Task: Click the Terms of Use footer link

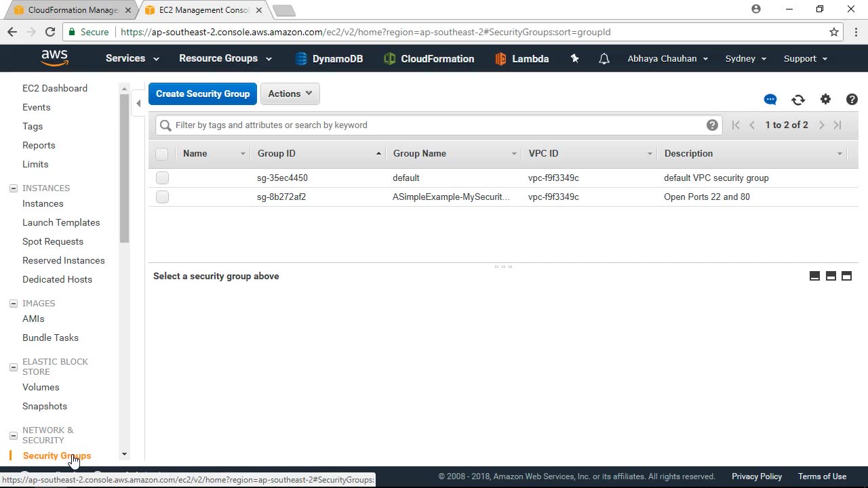Action: [822, 476]
